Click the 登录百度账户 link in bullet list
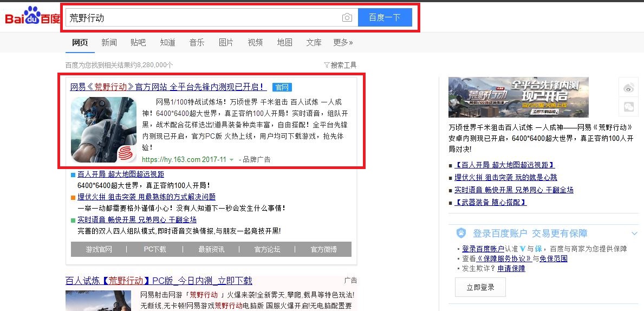This screenshot has height=311, width=644. [x=483, y=249]
